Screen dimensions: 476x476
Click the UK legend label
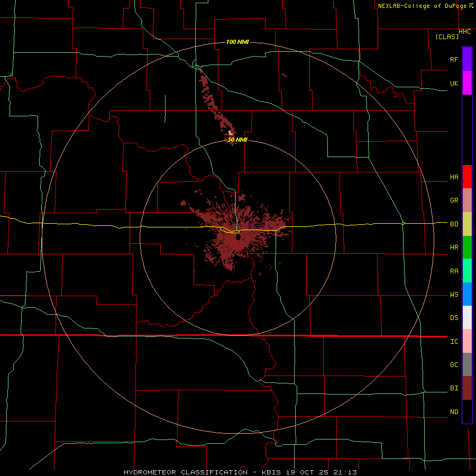454,83
